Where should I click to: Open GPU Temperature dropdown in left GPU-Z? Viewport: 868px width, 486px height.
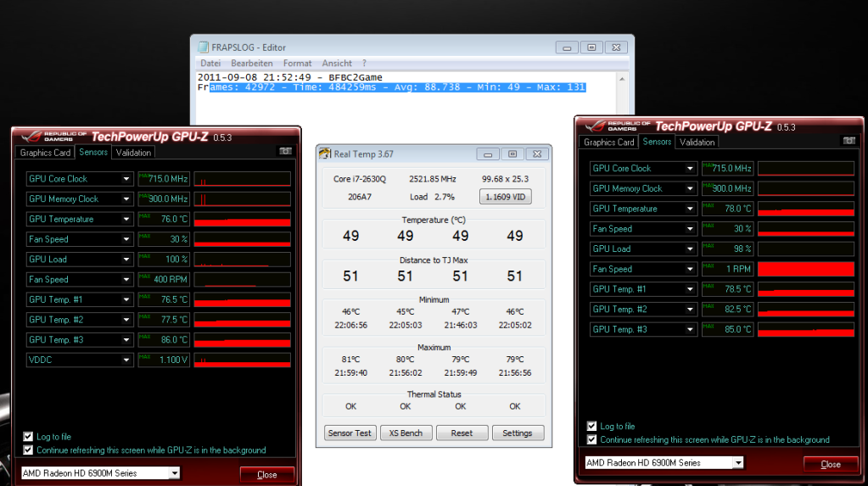click(126, 219)
